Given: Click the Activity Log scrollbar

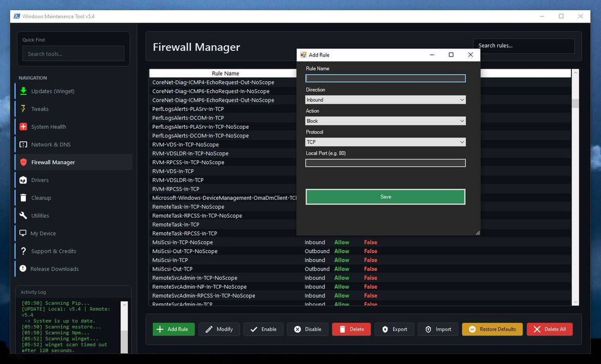Looking at the screenshot, I should coord(124,327).
